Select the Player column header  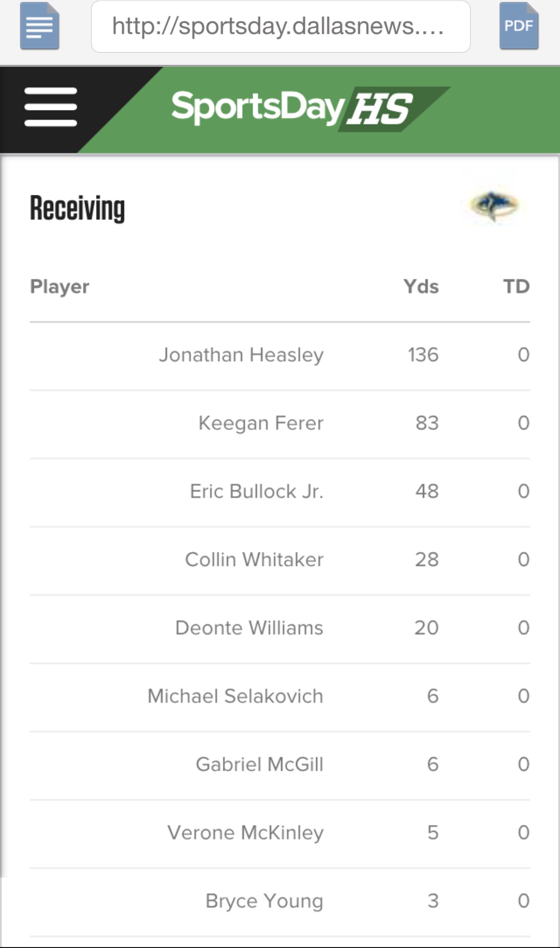coord(60,286)
